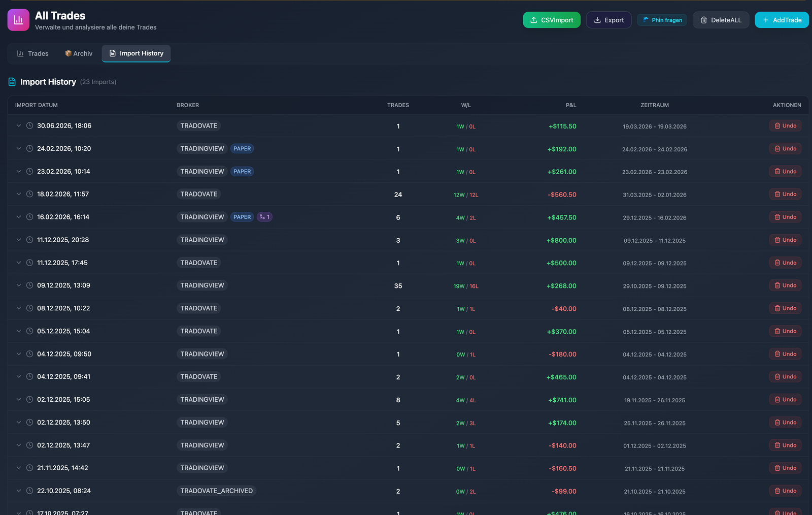Image resolution: width=812 pixels, height=515 pixels.
Task: Click the IMPORT DATUM column header
Action: pyautogui.click(x=37, y=105)
